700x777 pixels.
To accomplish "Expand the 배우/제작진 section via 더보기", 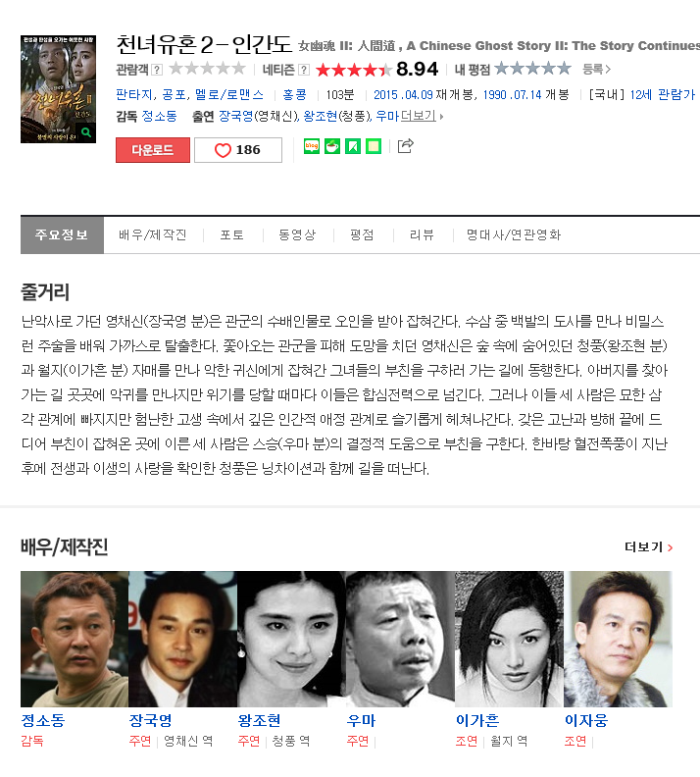I will tap(649, 547).
